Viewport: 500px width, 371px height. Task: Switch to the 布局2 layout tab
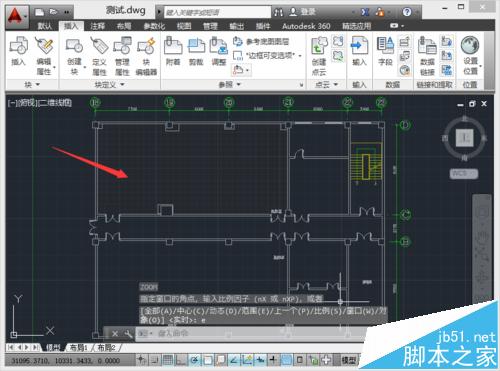106,348
